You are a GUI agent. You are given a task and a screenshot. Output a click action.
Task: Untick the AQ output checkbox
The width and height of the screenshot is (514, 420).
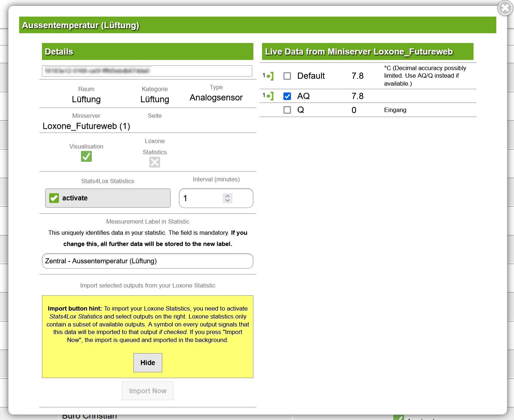[x=287, y=96]
